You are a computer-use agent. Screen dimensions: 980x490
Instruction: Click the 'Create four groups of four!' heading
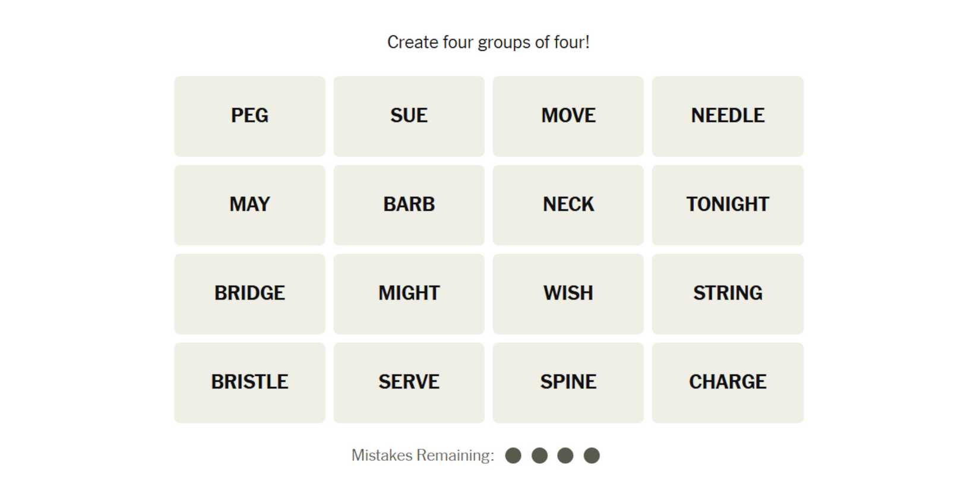click(x=488, y=42)
